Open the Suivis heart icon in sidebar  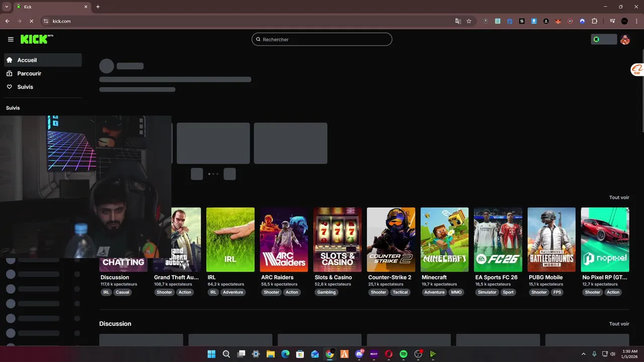tap(9, 87)
